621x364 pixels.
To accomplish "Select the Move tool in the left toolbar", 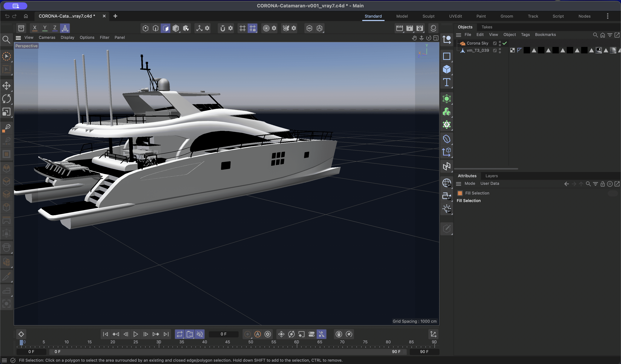I will click(7, 86).
